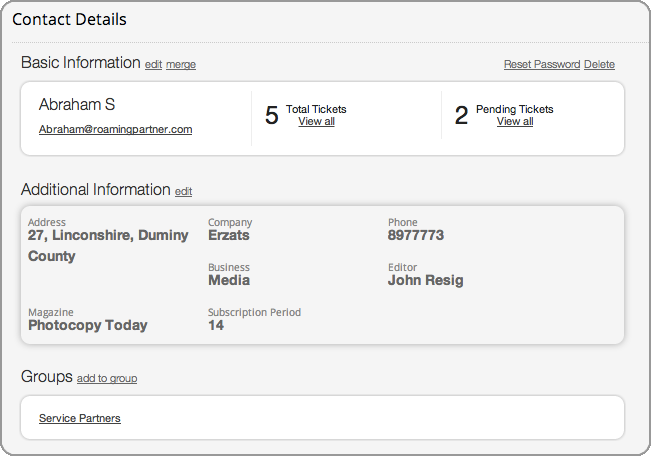The width and height of the screenshot is (651, 456).
Task: View all under Total Tickets
Action: (316, 121)
